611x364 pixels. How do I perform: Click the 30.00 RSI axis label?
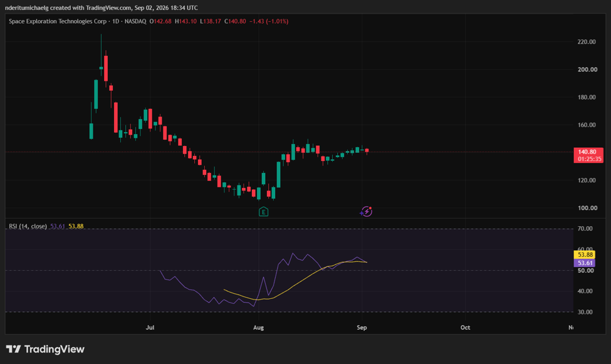[x=585, y=312]
